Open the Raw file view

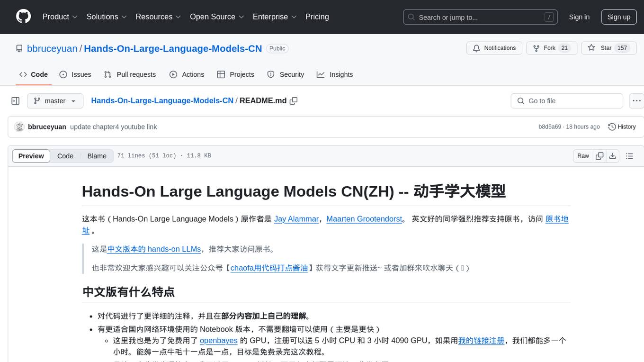(x=583, y=156)
